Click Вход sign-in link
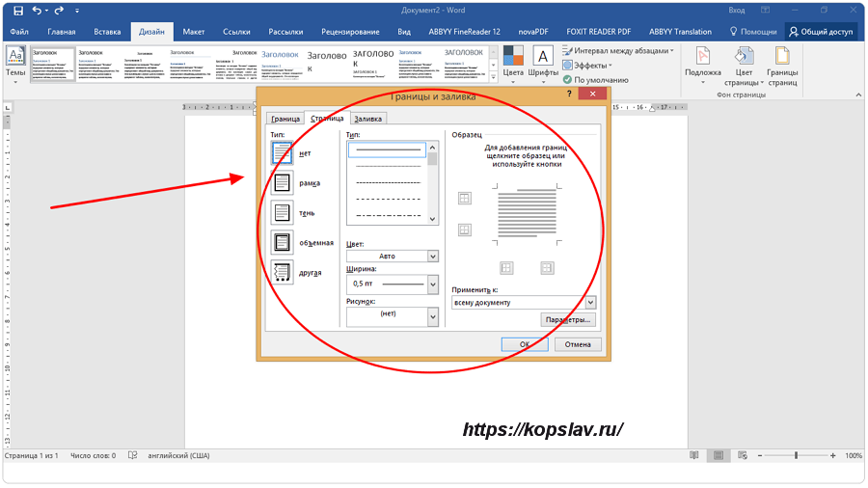The width and height of the screenshot is (868, 488). [736, 11]
